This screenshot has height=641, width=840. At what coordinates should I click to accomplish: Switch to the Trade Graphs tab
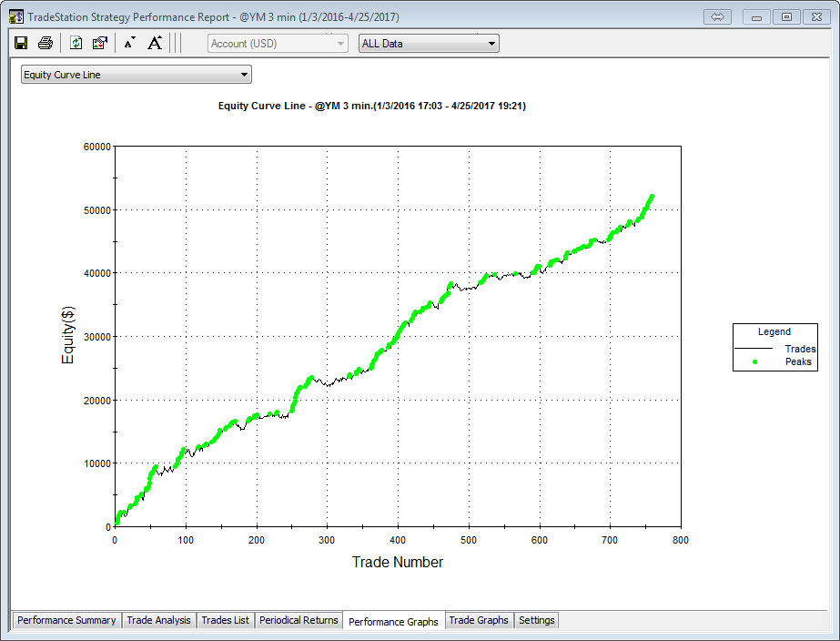pos(479,620)
